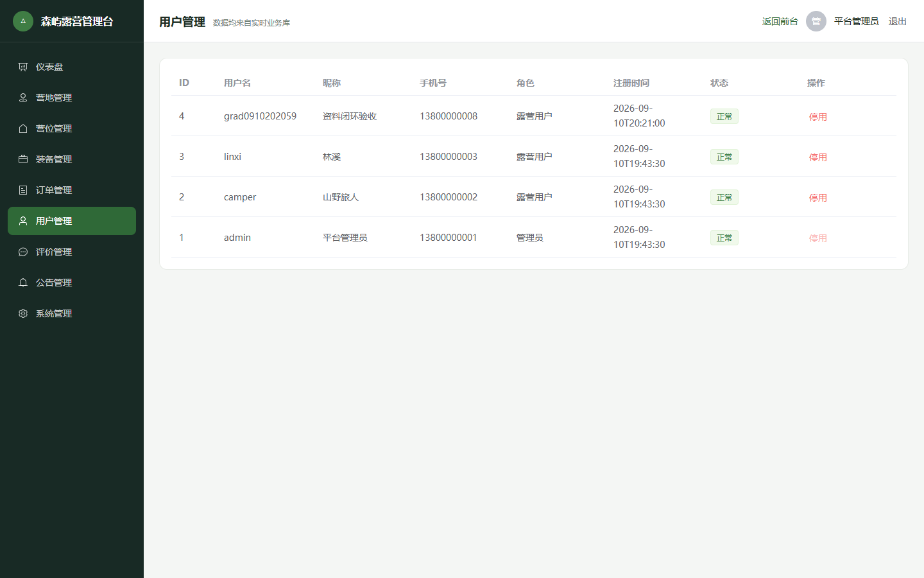
Task: Disable user camper via 停用
Action: 817,198
